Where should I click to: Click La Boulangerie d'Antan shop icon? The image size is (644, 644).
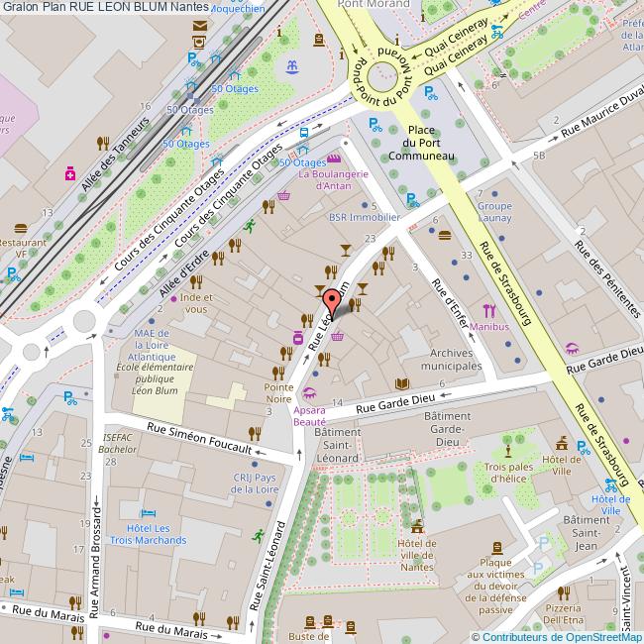click(x=334, y=159)
